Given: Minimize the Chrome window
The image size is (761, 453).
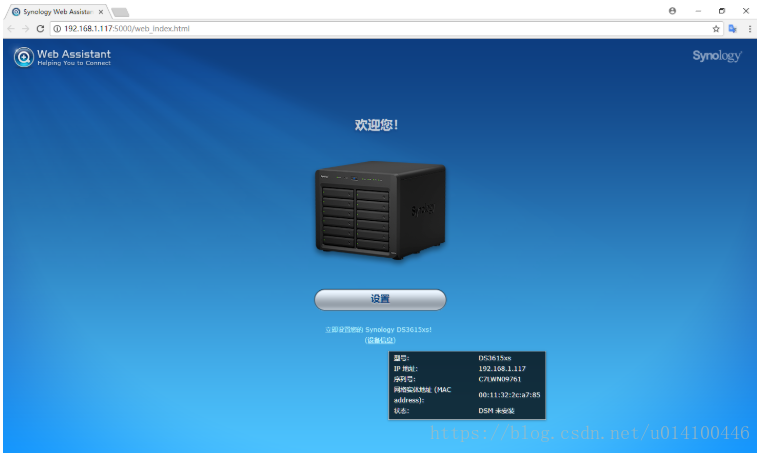Looking at the screenshot, I should (x=698, y=11).
